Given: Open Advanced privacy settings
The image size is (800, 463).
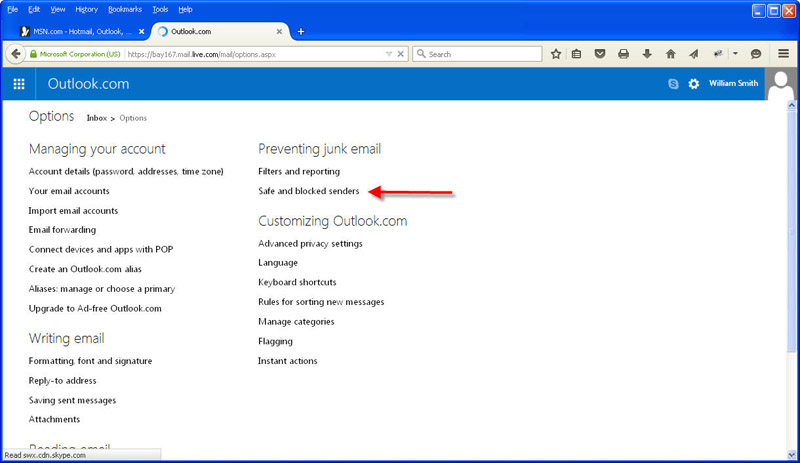Looking at the screenshot, I should pos(310,243).
